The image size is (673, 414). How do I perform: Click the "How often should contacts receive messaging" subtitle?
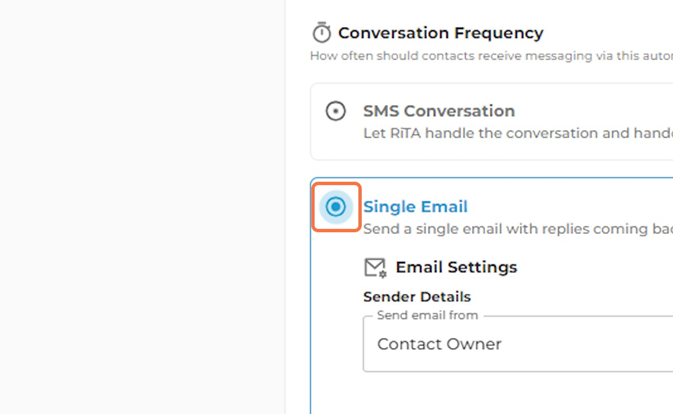coord(491,56)
